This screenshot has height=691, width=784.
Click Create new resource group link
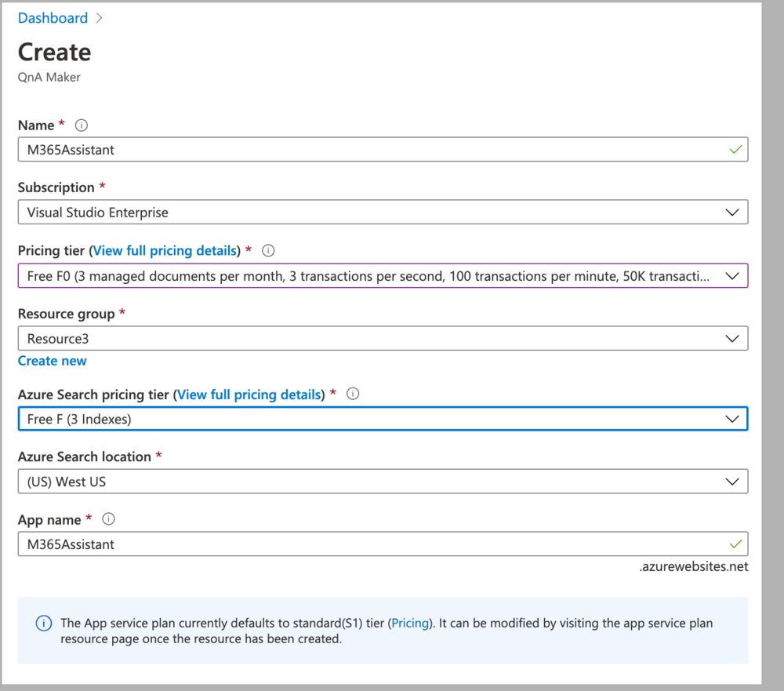[x=53, y=361]
